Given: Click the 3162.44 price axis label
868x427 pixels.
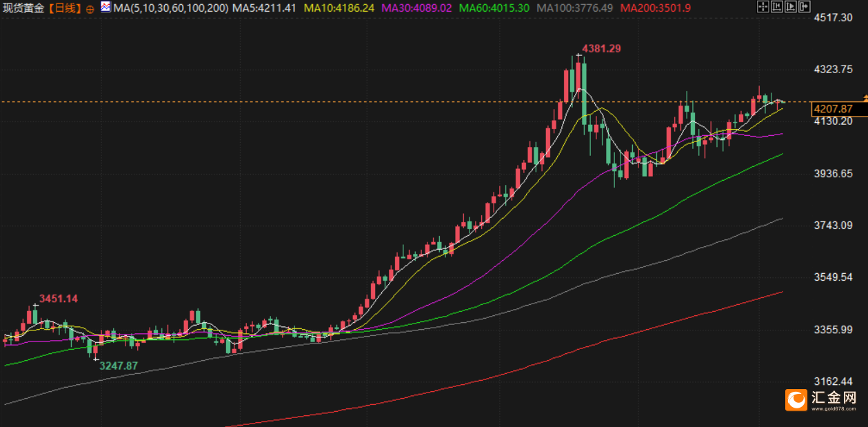Looking at the screenshot, I should pyautogui.click(x=833, y=381).
